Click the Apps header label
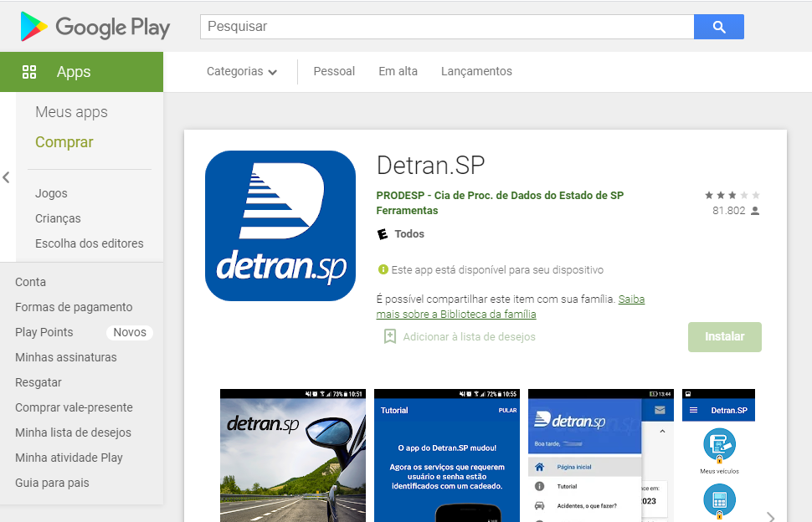The image size is (812, 522). [x=74, y=72]
